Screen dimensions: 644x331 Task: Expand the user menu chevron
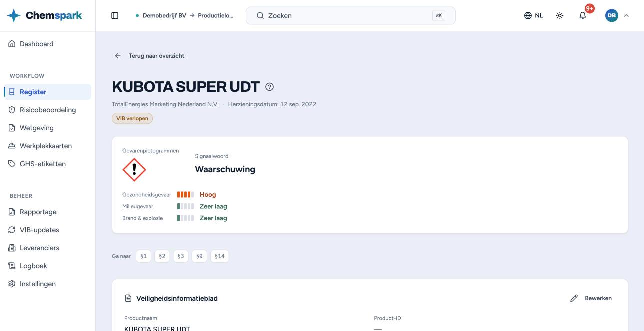(626, 15)
